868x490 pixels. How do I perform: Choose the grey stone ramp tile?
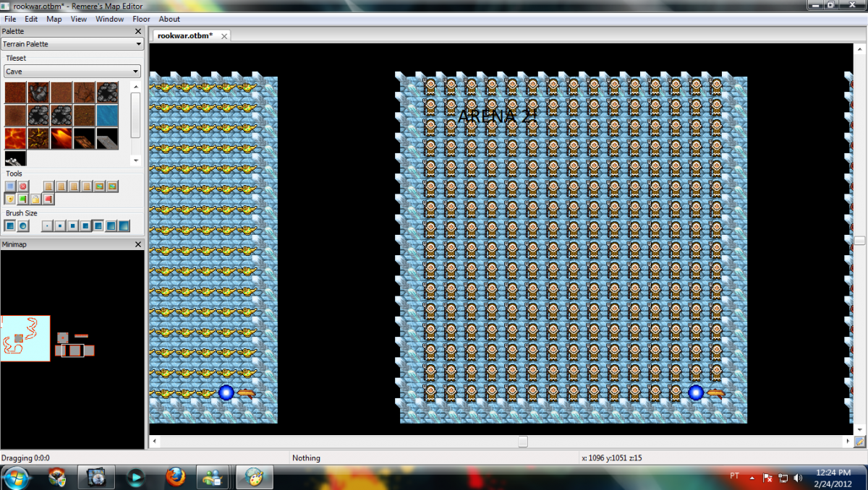108,139
